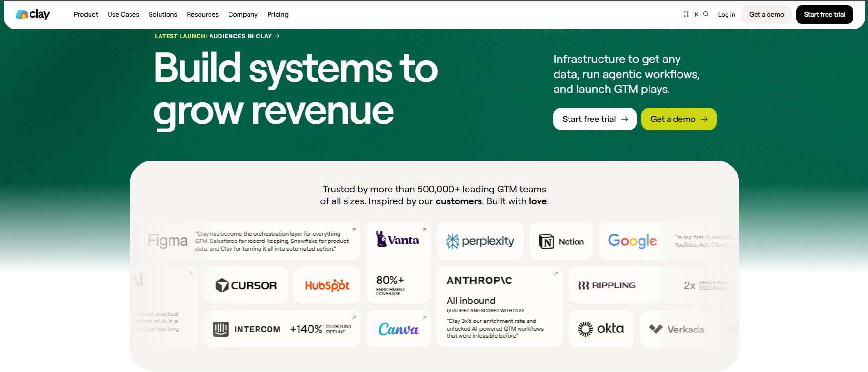Screen dimensions: 868x372
Task: Click the Figma quote about orchestration layer
Action: pyautogui.click(x=272, y=241)
